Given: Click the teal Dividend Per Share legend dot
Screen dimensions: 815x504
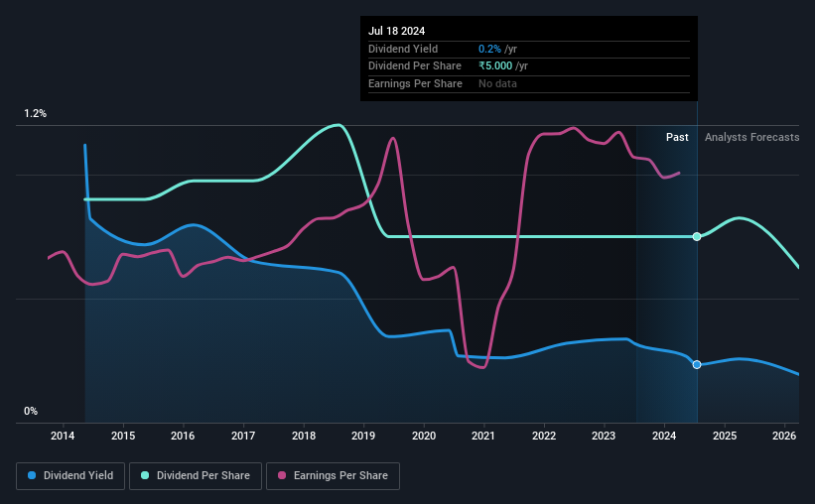Looking at the screenshot, I should click(145, 475).
